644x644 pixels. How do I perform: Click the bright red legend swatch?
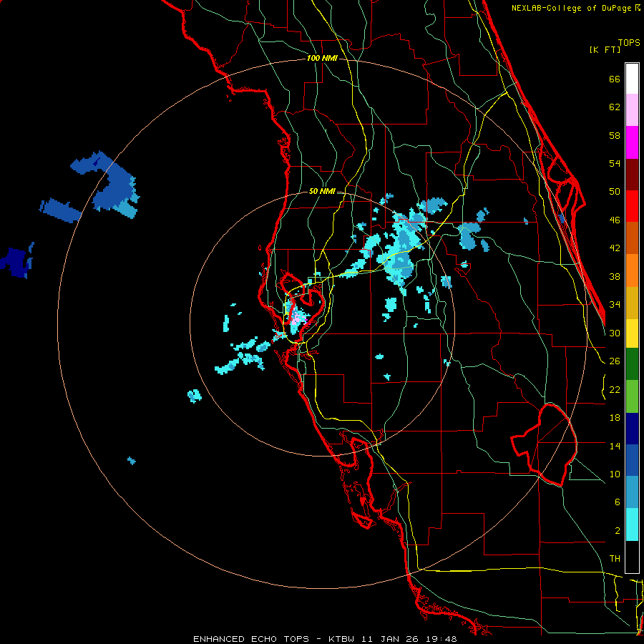(632, 206)
